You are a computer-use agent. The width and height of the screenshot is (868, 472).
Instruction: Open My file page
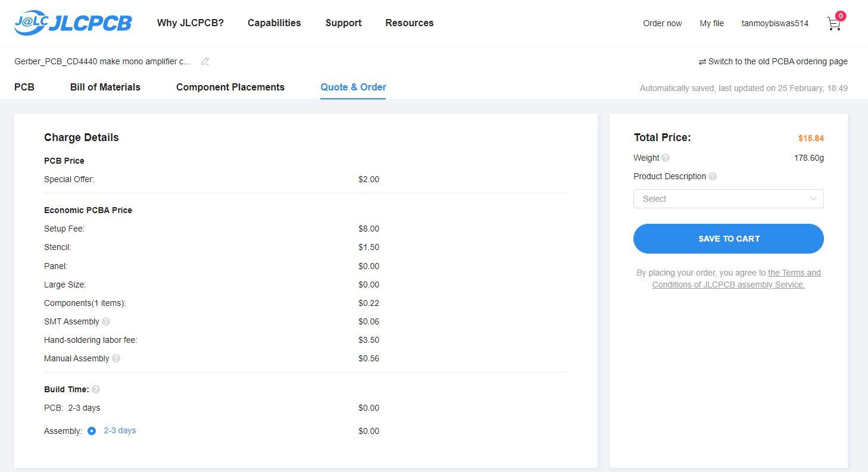[711, 23]
